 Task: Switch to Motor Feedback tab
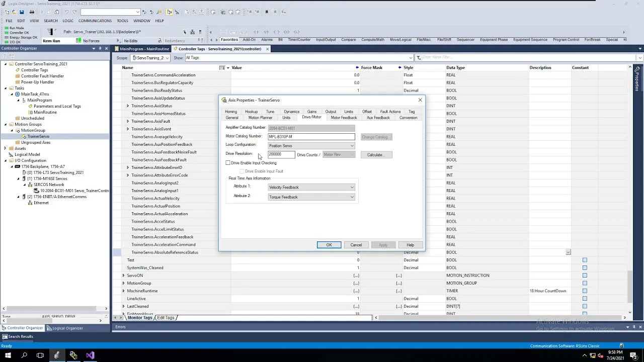[344, 118]
